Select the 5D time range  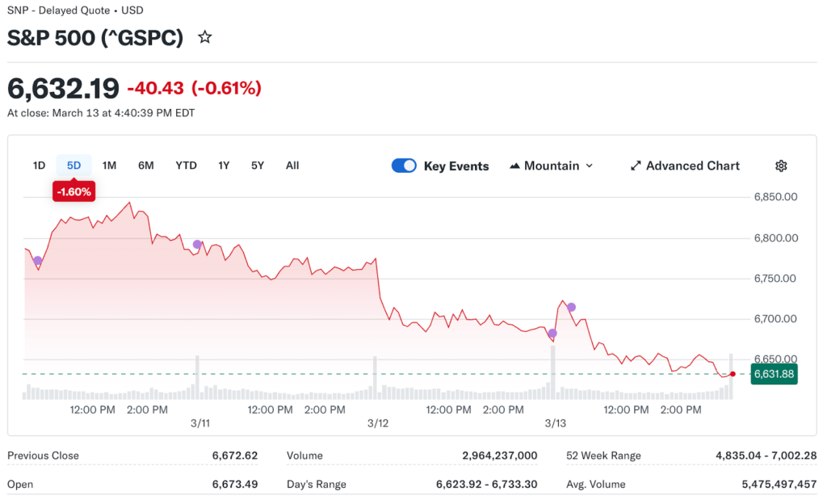(x=73, y=166)
